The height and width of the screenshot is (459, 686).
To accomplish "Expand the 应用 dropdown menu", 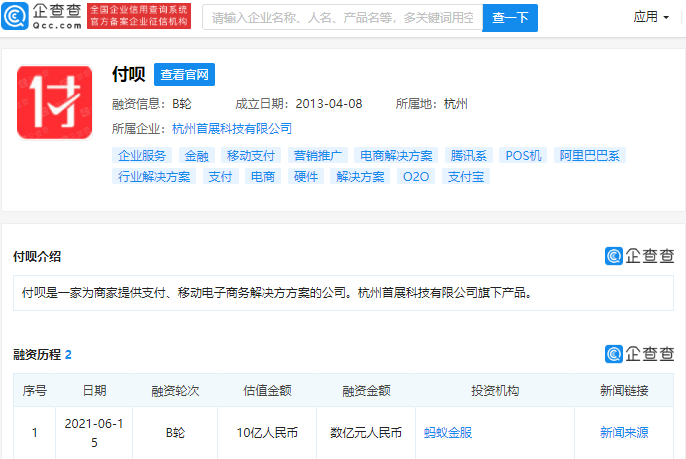I will pyautogui.click(x=651, y=17).
